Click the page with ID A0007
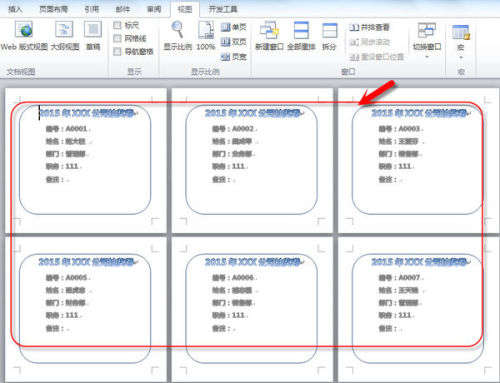 click(419, 309)
